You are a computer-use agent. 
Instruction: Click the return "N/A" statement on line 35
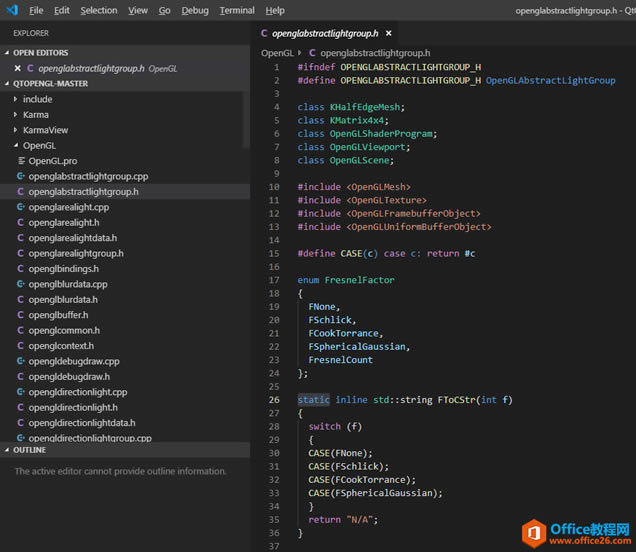coord(343,520)
